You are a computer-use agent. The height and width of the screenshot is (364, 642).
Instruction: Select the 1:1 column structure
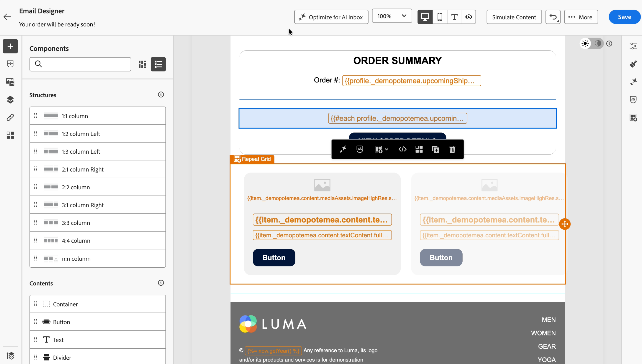tap(98, 116)
